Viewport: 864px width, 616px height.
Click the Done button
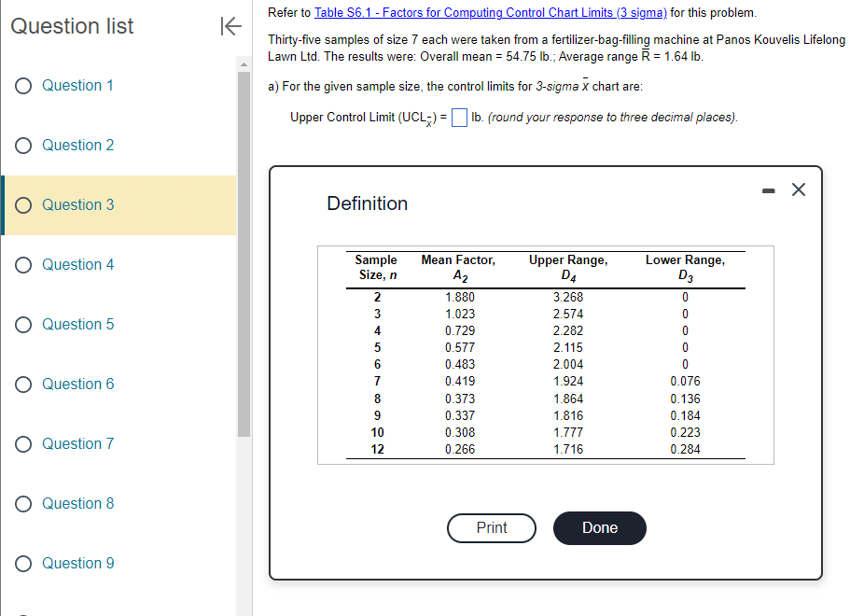[599, 528]
